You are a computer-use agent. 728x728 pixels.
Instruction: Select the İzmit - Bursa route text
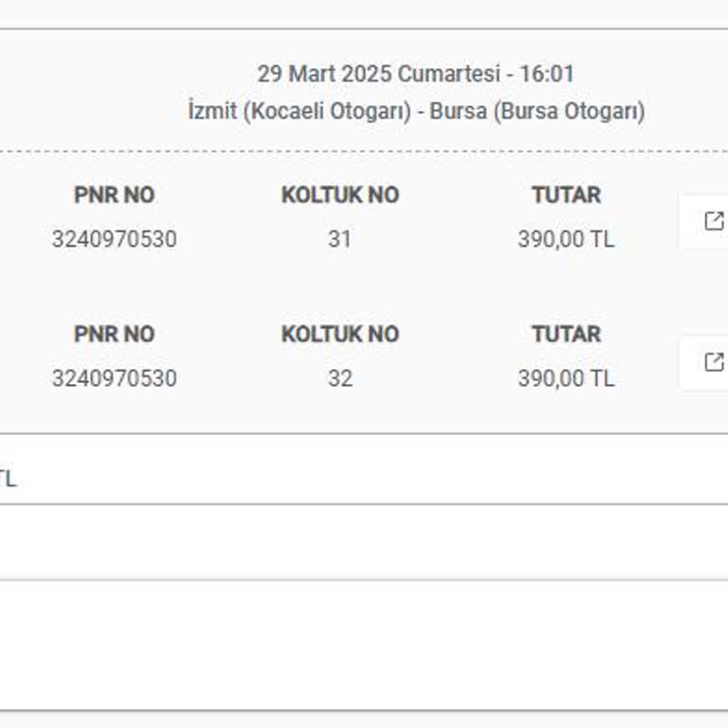click(415, 111)
